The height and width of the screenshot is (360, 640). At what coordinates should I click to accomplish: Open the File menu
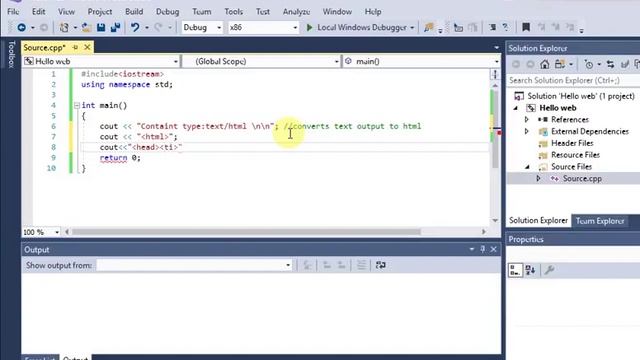click(x=13, y=11)
